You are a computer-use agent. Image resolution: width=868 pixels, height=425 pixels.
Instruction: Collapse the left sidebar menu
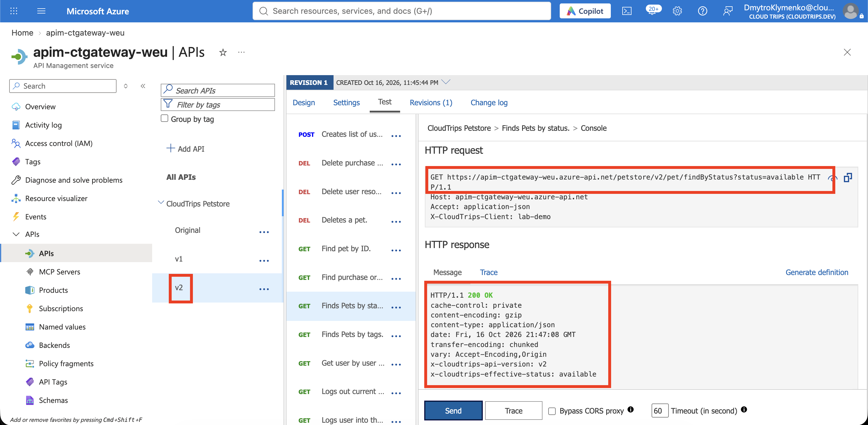pyautogui.click(x=143, y=86)
